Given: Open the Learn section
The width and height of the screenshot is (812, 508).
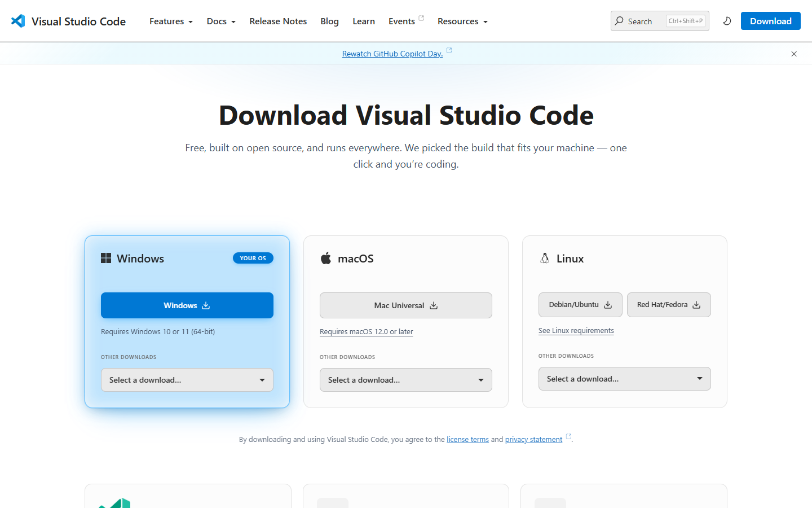Looking at the screenshot, I should click(364, 21).
